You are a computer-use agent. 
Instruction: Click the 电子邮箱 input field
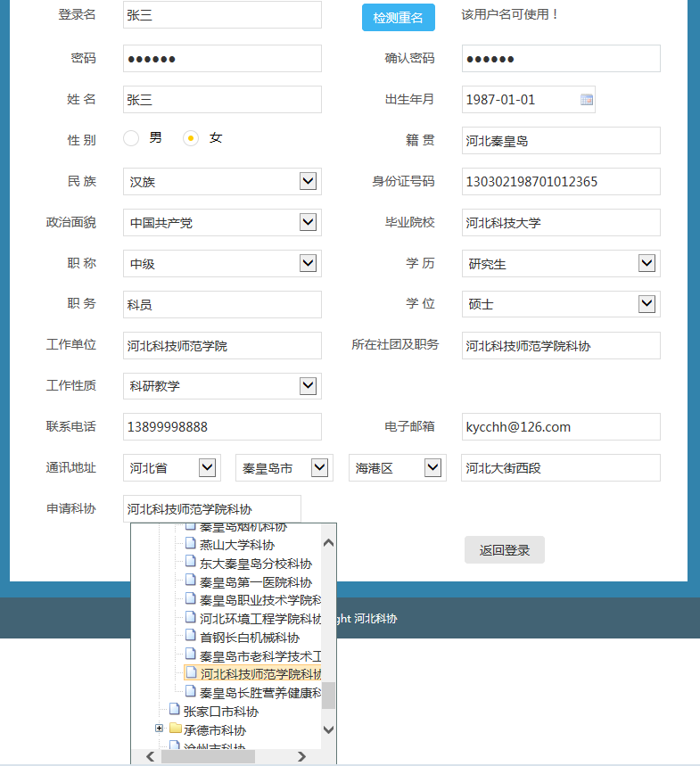click(x=560, y=427)
